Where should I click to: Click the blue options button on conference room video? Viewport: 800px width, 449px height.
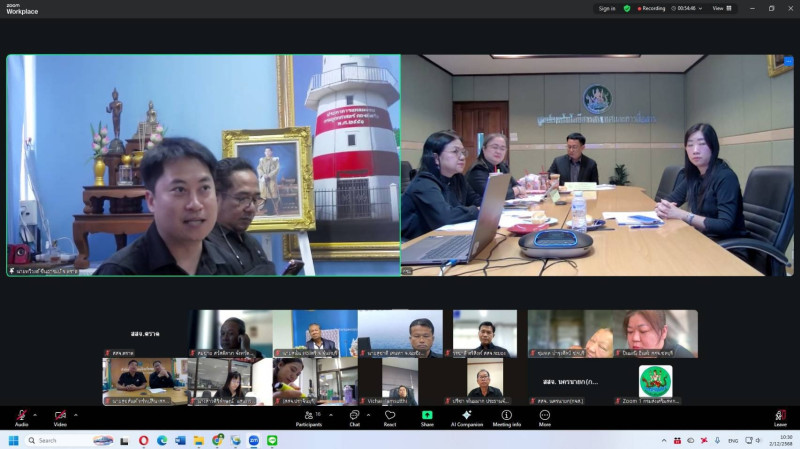[x=788, y=61]
